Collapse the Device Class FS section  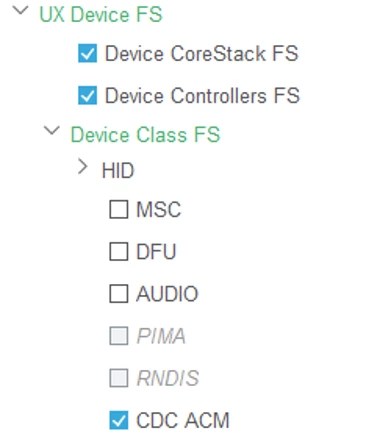coord(52,131)
